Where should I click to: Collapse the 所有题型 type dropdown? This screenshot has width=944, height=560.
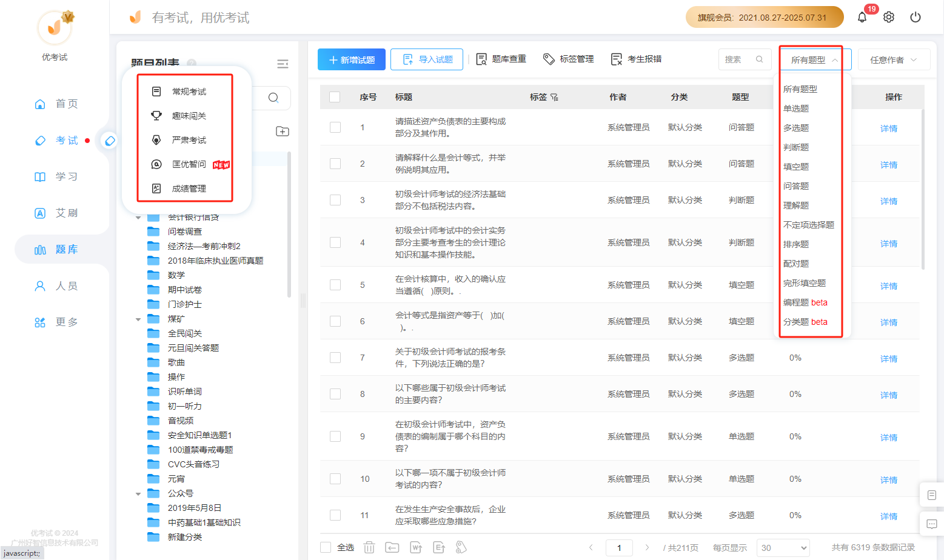point(815,59)
